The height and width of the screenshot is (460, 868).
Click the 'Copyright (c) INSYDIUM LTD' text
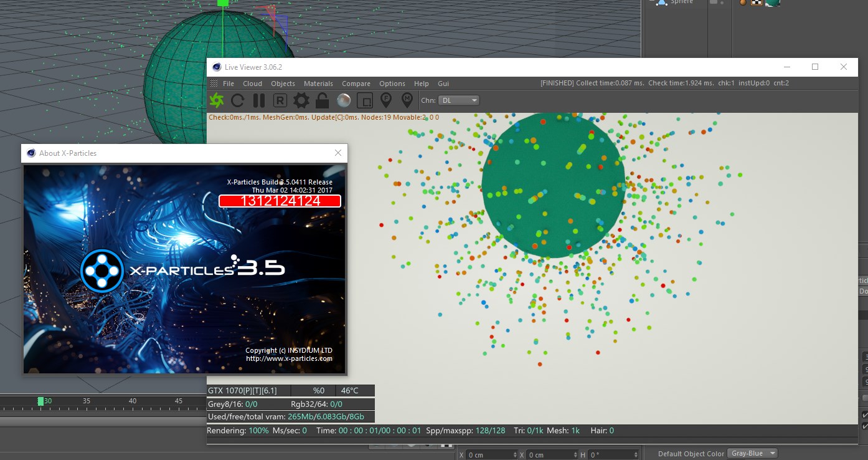[x=289, y=350]
